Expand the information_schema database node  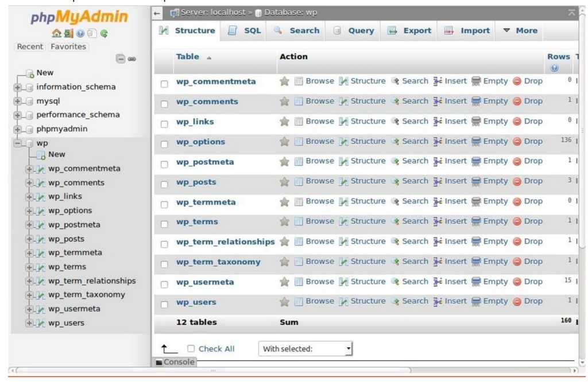click(x=17, y=87)
